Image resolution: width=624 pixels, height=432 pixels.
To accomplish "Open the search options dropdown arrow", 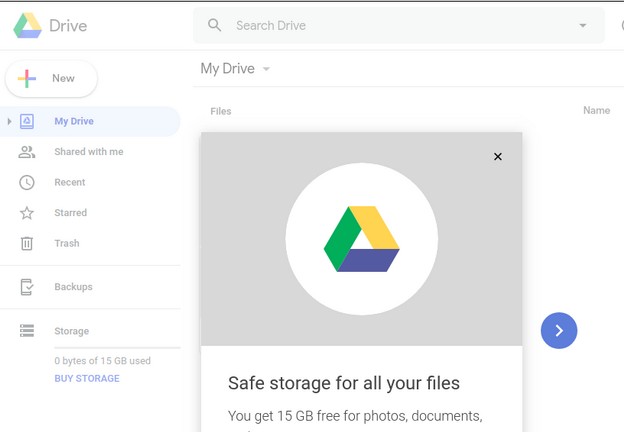I will pyautogui.click(x=583, y=25).
